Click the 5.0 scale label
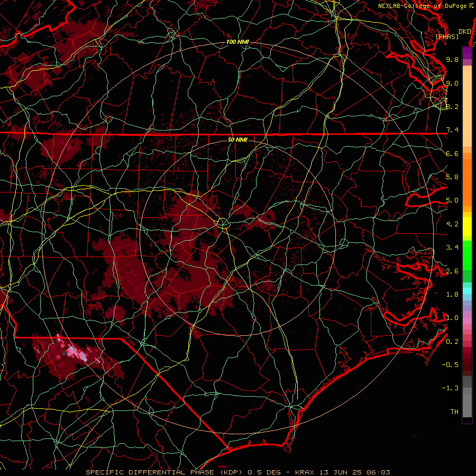Viewport: 476px width, 476px height. coord(452,200)
